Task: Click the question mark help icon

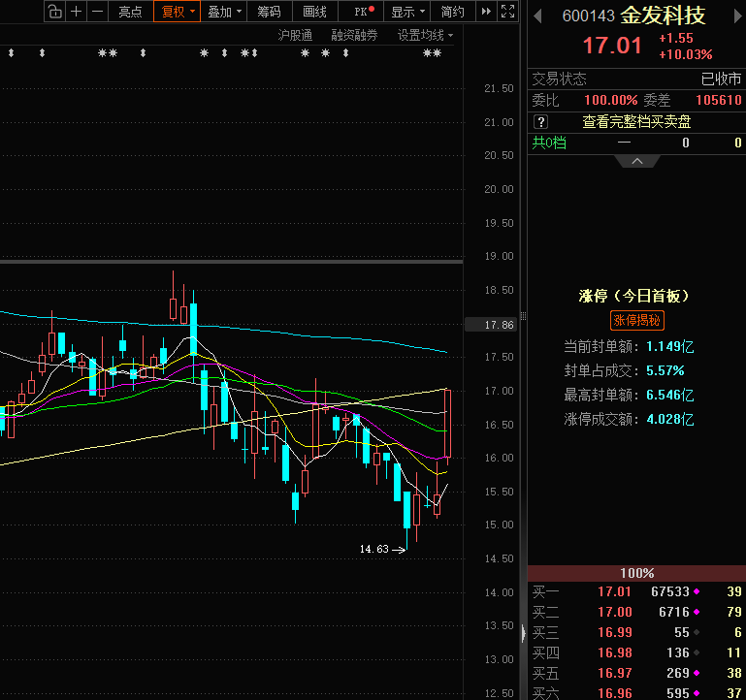Action: pos(541,122)
